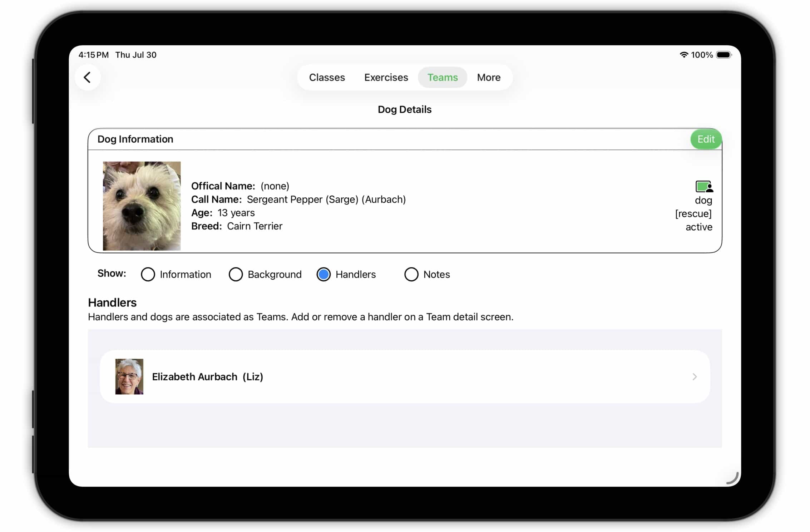Viewport: 810px width, 532px height.
Task: Tap the Wi-Fi status icon
Action: (x=683, y=55)
